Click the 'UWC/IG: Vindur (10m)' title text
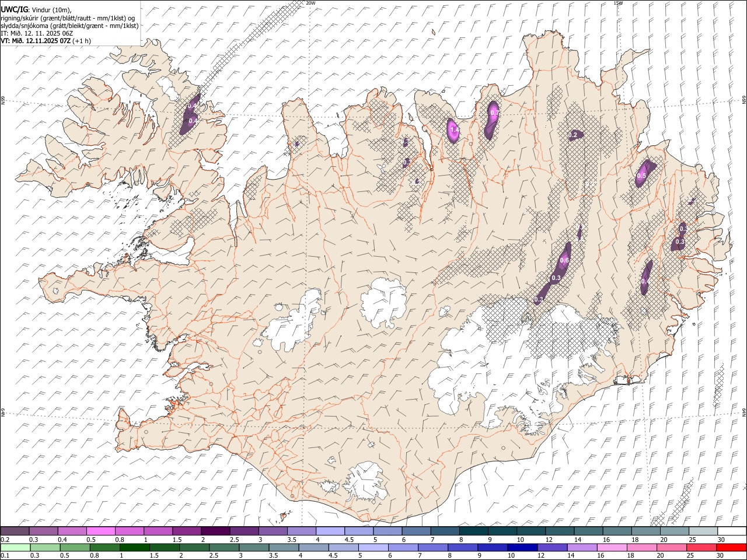The image size is (747, 560). pos(36,9)
